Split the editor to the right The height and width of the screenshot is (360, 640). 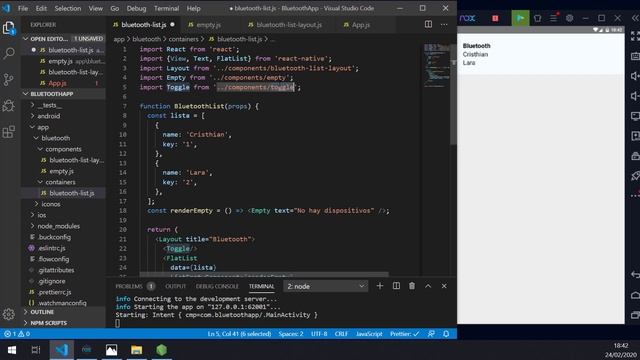(x=428, y=24)
